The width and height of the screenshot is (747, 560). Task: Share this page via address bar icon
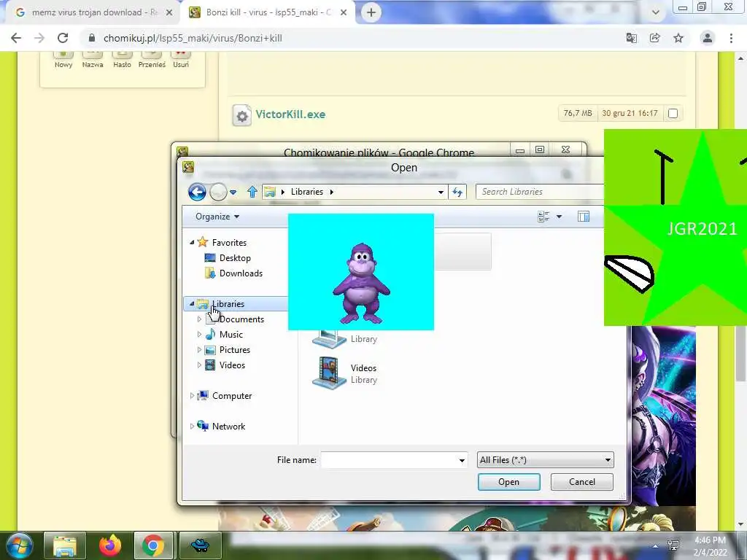pos(655,38)
